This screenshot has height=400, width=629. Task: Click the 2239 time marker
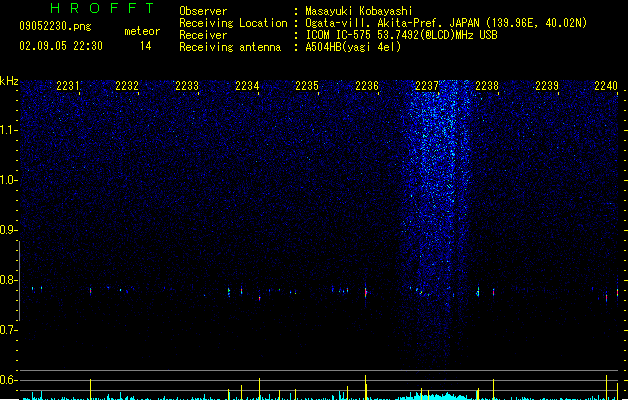point(547,85)
